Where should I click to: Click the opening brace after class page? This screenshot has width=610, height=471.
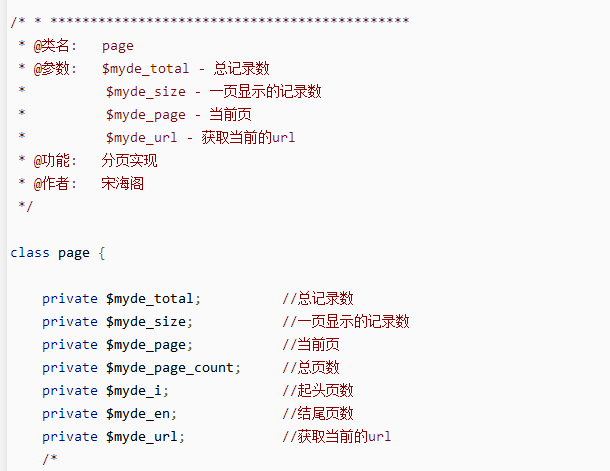tap(101, 253)
